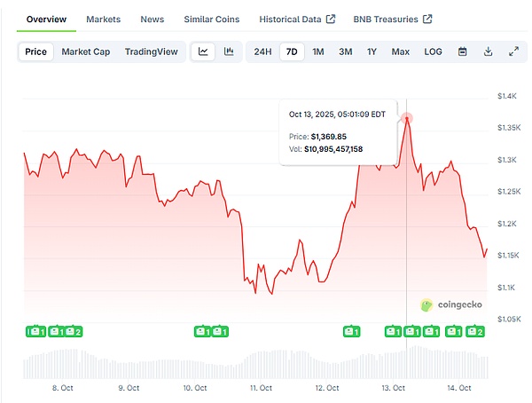532x403 pixels.
Task: Click the CoinGecko logo watermark
Action: [x=451, y=304]
